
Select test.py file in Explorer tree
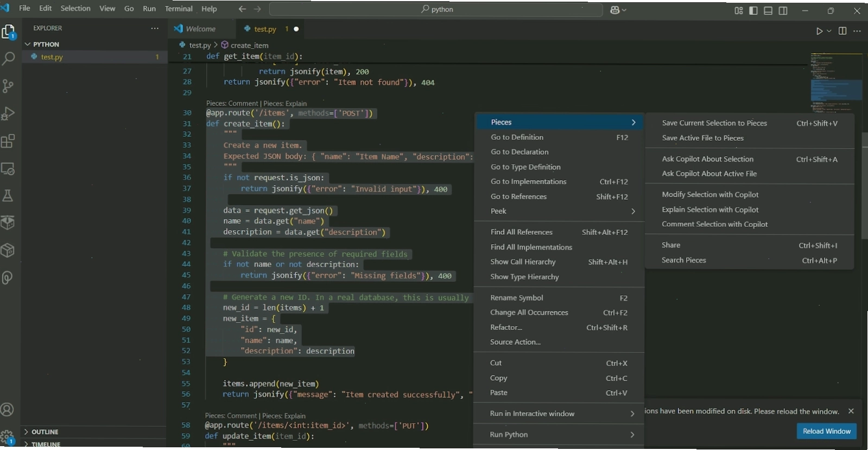93,57
